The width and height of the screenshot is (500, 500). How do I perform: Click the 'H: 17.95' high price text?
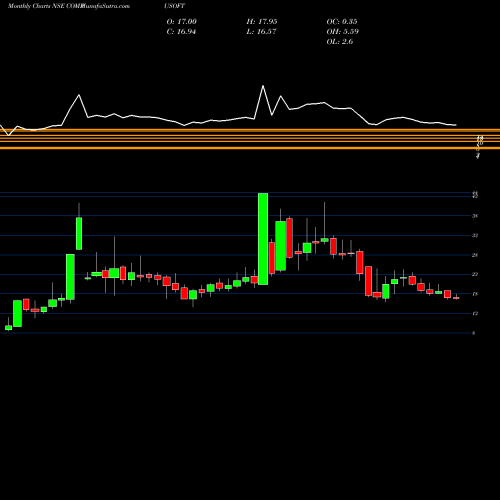pos(262,22)
